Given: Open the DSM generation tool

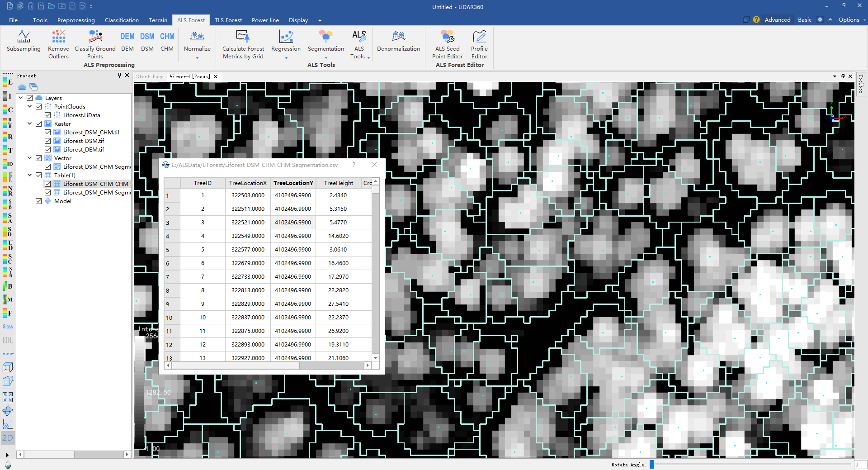Looking at the screenshot, I should click(x=147, y=42).
